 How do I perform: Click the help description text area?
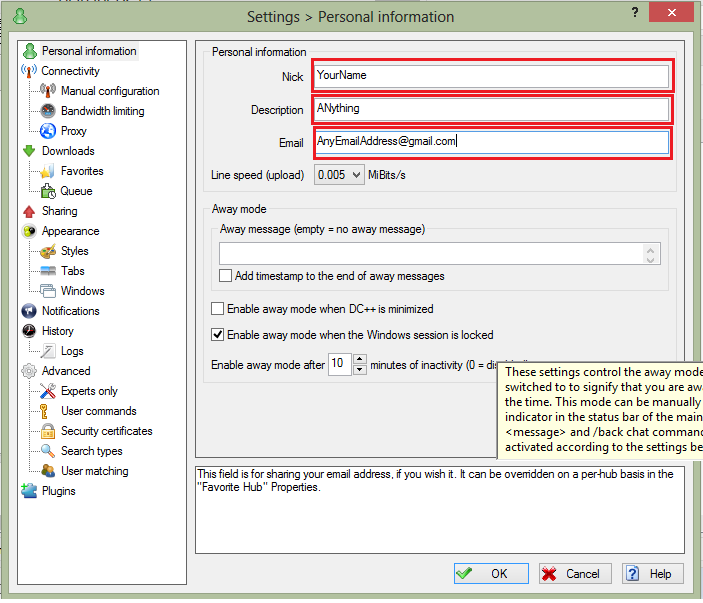coord(440,510)
